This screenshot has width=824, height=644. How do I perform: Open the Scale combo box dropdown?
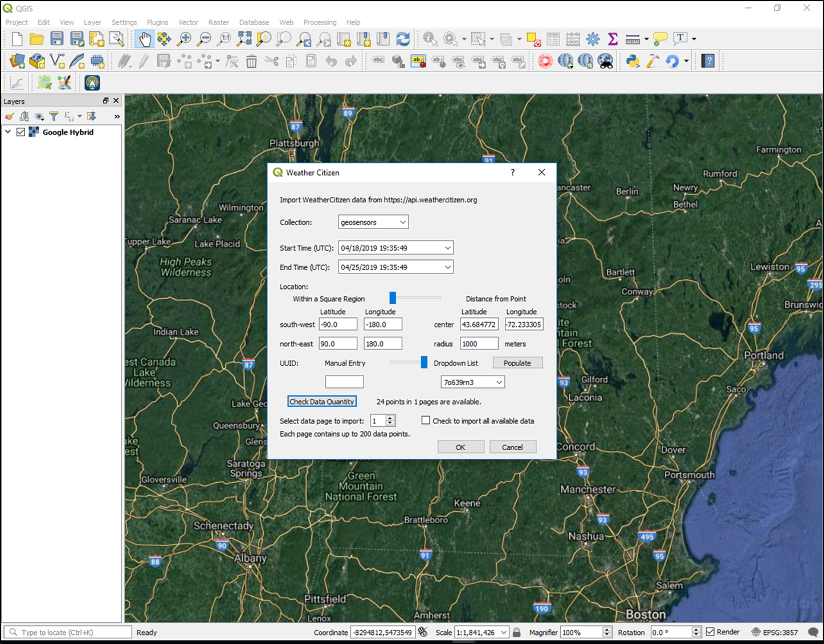coord(504,632)
